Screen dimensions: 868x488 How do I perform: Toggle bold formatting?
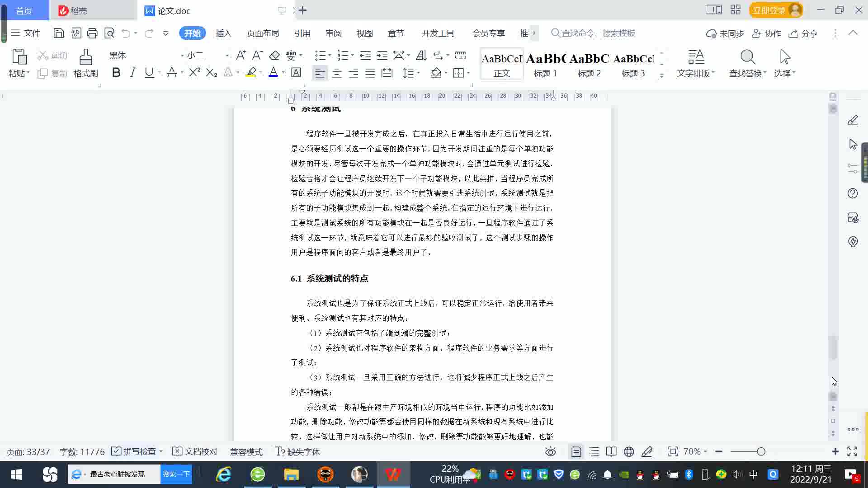(116, 73)
